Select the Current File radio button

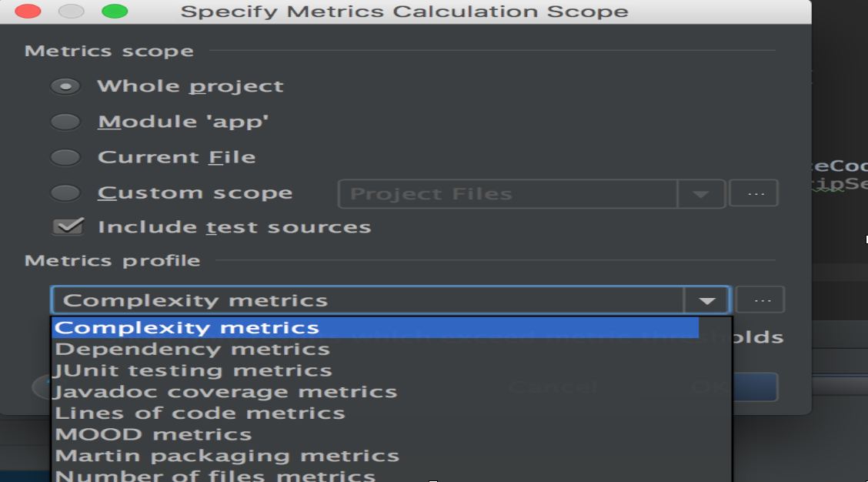tap(65, 157)
